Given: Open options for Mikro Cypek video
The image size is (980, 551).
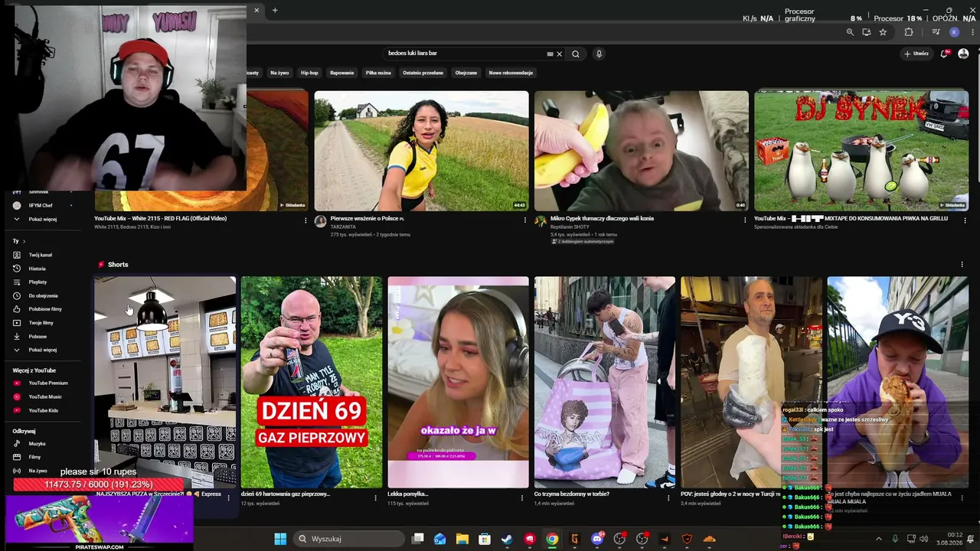Looking at the screenshot, I should (745, 220).
